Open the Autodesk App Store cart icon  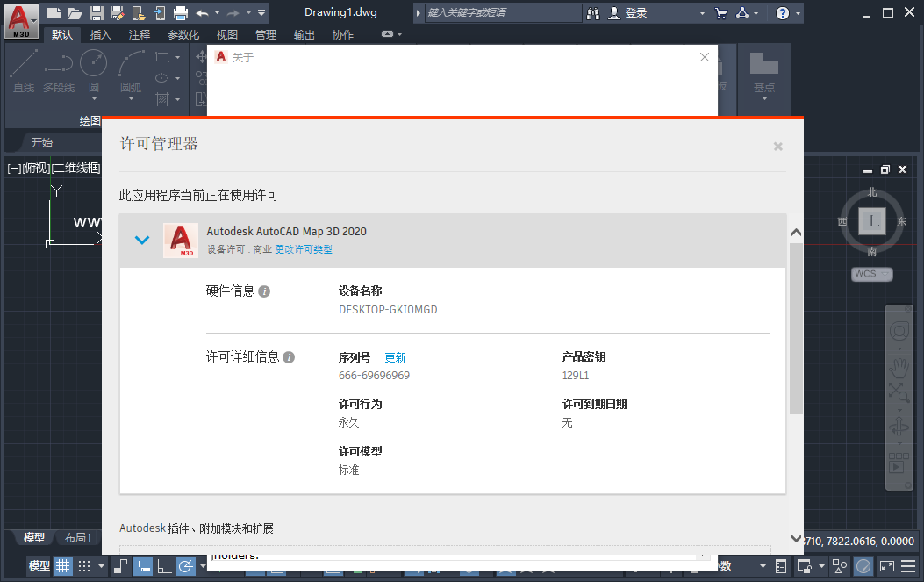[720, 13]
